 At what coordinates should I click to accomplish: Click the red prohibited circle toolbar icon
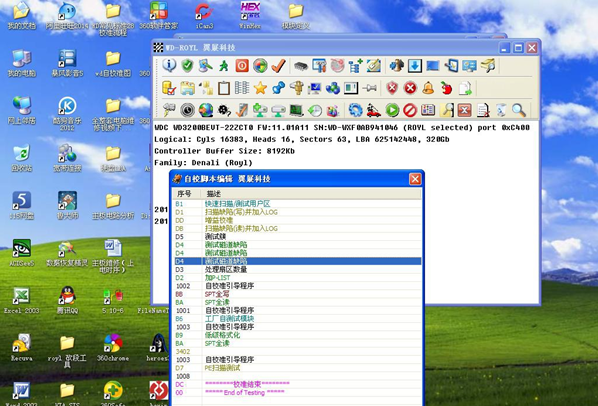pyautogui.click(x=410, y=111)
